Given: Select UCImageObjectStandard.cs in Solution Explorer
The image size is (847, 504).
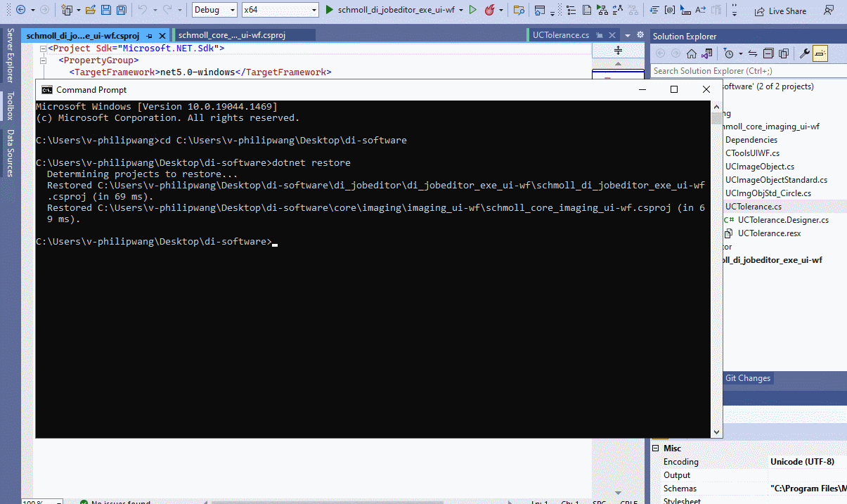Looking at the screenshot, I should coord(776,180).
